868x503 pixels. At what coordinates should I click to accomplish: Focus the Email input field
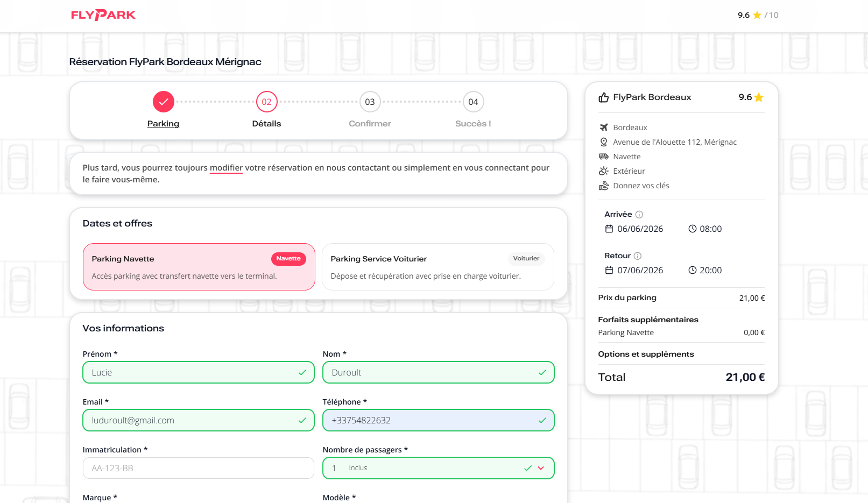(x=199, y=420)
